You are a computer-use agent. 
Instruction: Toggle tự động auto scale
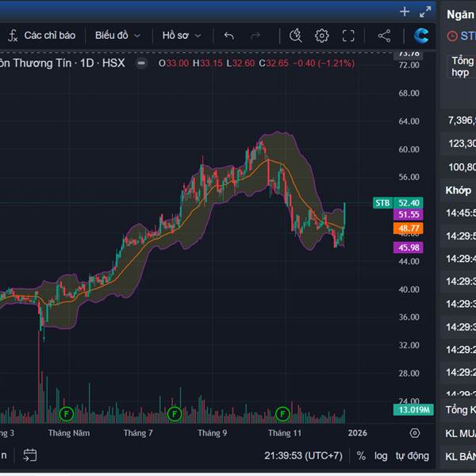[x=413, y=455]
